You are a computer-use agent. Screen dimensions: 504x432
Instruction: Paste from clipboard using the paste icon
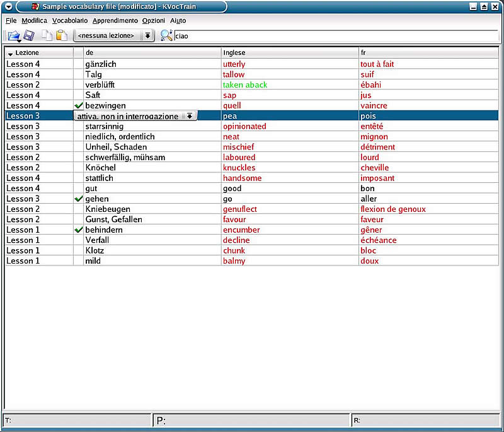coord(61,35)
